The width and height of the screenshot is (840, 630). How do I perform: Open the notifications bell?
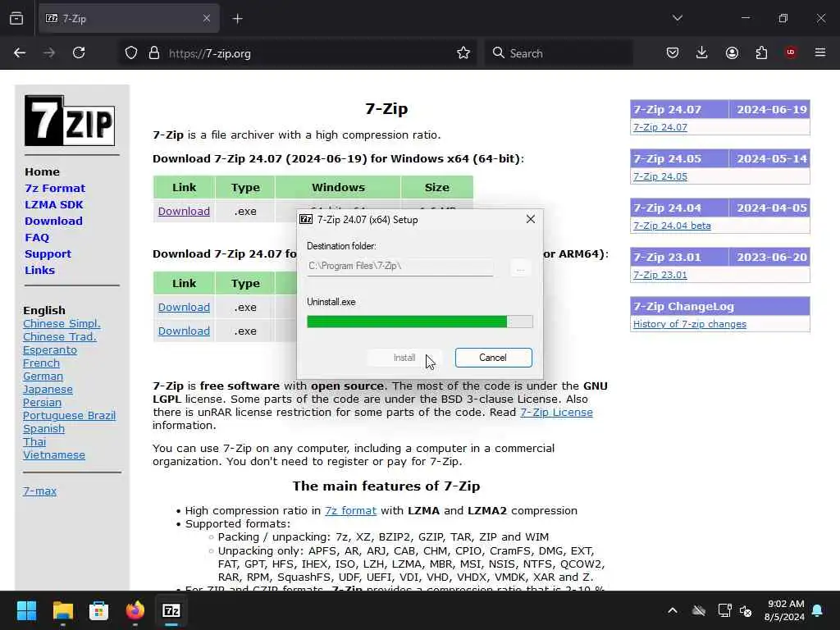818,610
